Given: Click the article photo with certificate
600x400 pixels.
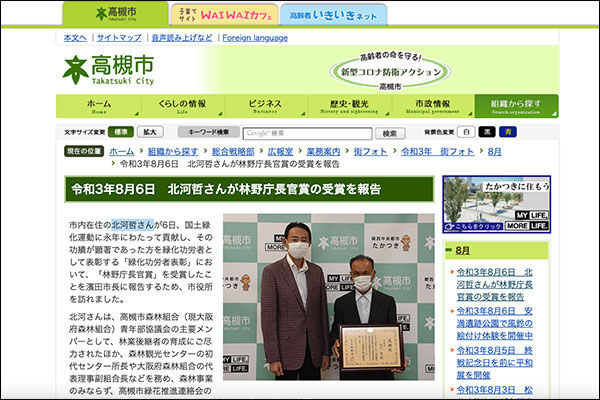Looking at the screenshot, I should click(x=329, y=297).
